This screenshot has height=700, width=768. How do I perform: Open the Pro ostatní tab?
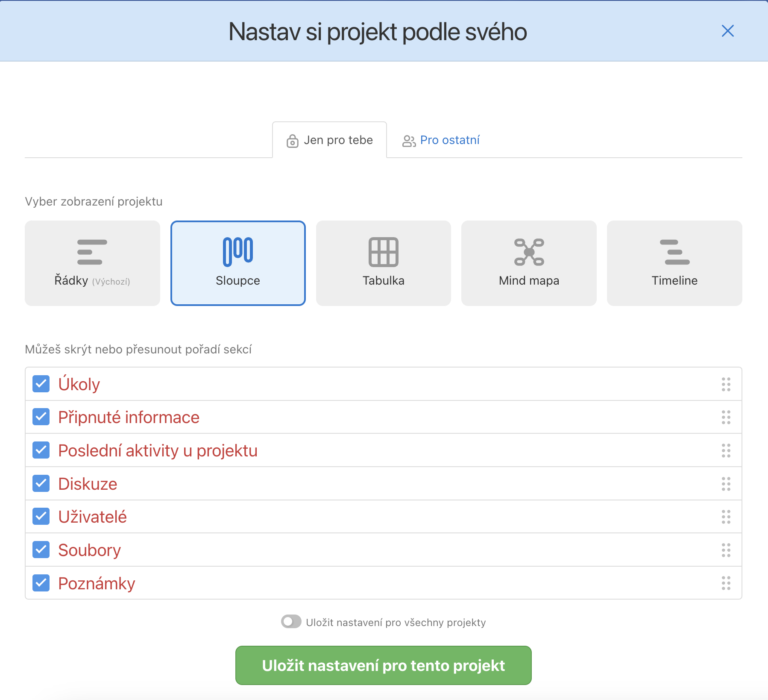pyautogui.click(x=441, y=140)
